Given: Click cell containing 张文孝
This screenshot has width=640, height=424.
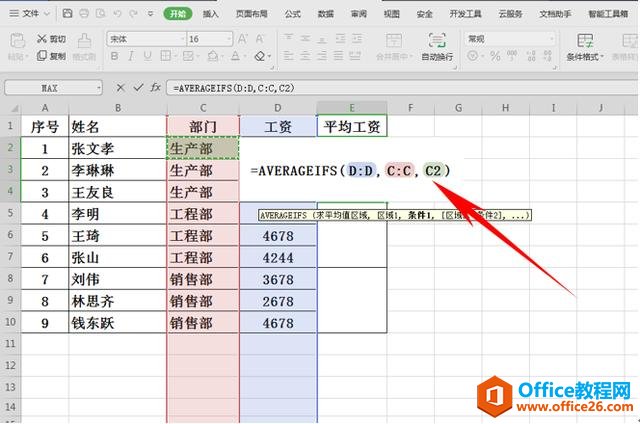Looking at the screenshot, I should (118, 148).
